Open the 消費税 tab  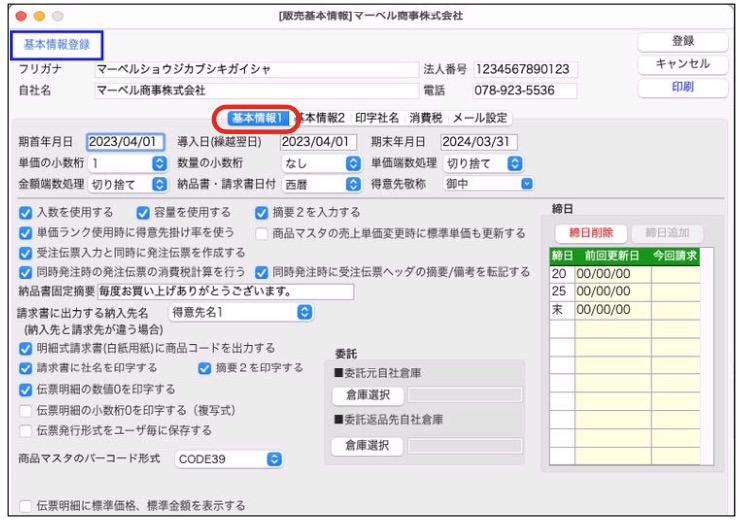tap(425, 118)
